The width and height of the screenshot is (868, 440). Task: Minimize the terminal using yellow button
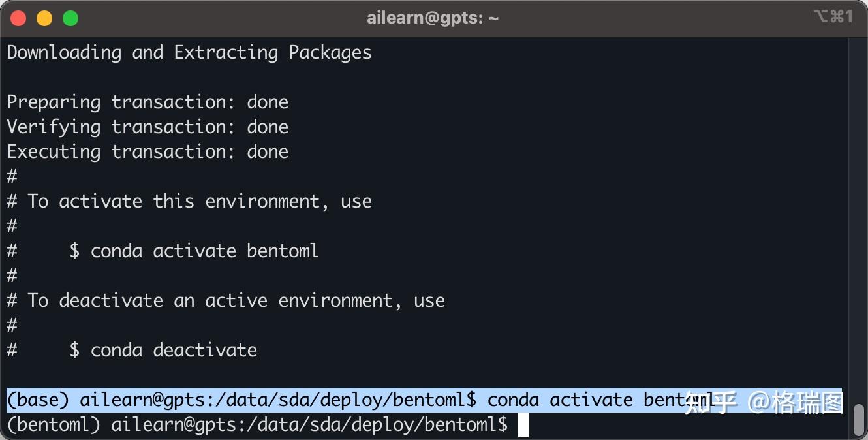coord(44,18)
